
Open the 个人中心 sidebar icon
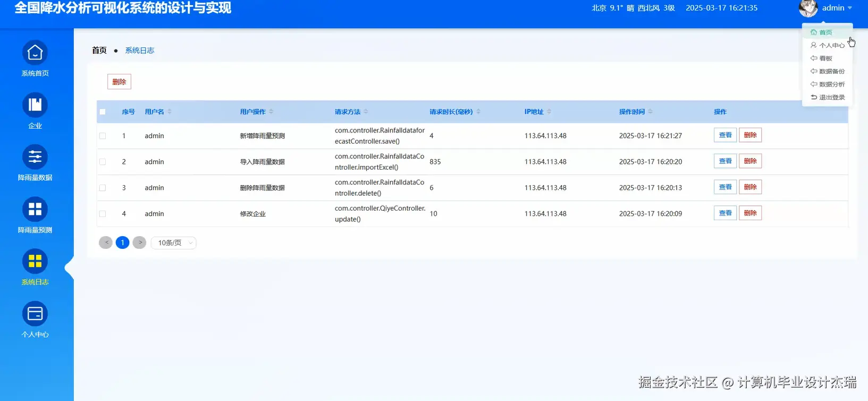(x=35, y=314)
